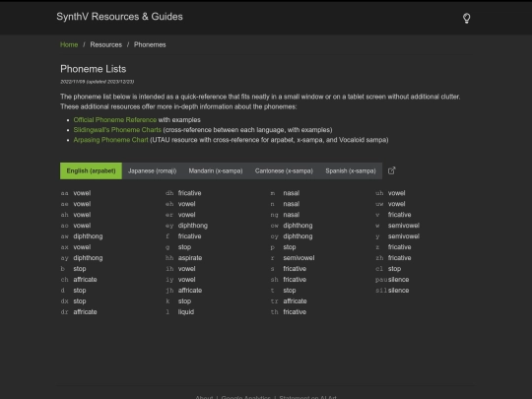Image resolution: width=532 pixels, height=399 pixels.
Task: Click the 'dx stop' phoneme row
Action: [73, 301]
